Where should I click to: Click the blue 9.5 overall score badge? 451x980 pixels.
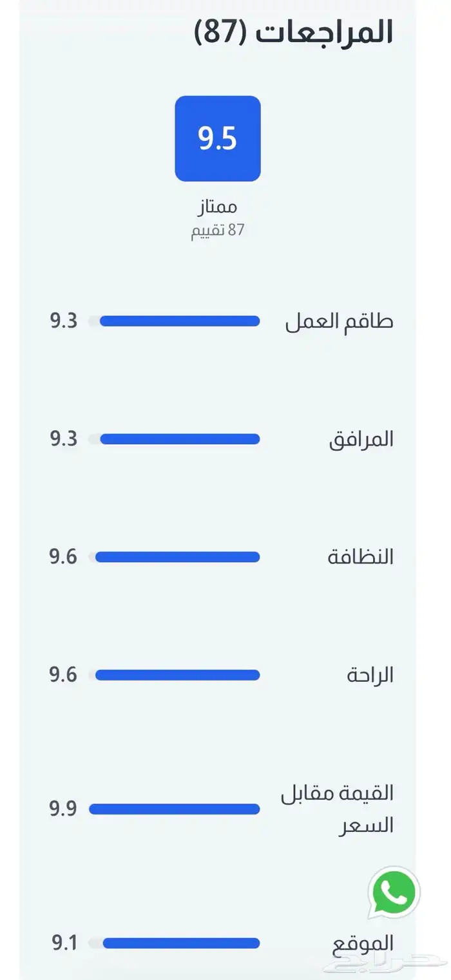click(218, 138)
